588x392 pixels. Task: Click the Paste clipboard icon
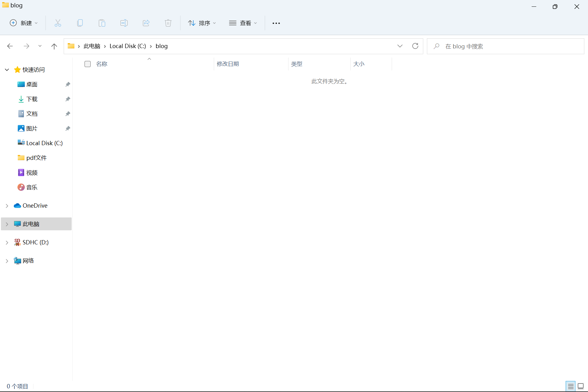pyautogui.click(x=102, y=23)
